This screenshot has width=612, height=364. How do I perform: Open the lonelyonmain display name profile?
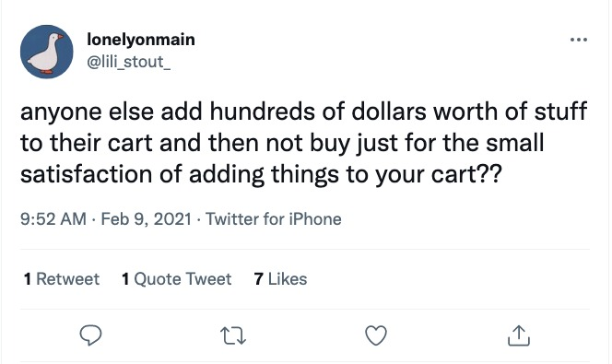click(141, 40)
